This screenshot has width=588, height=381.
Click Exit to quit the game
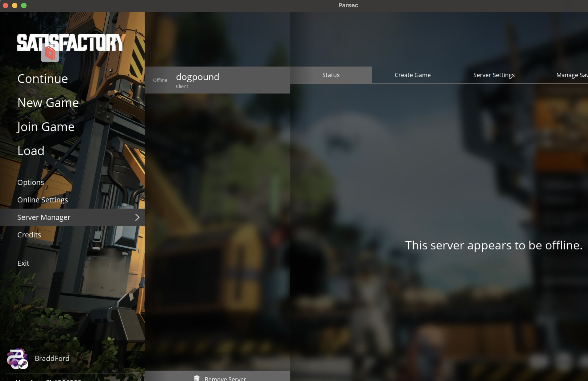point(23,263)
